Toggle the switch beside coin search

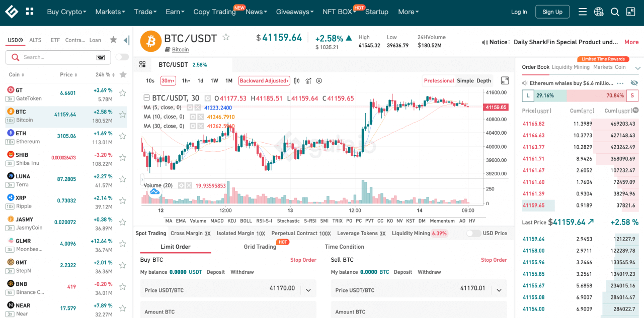(x=122, y=57)
